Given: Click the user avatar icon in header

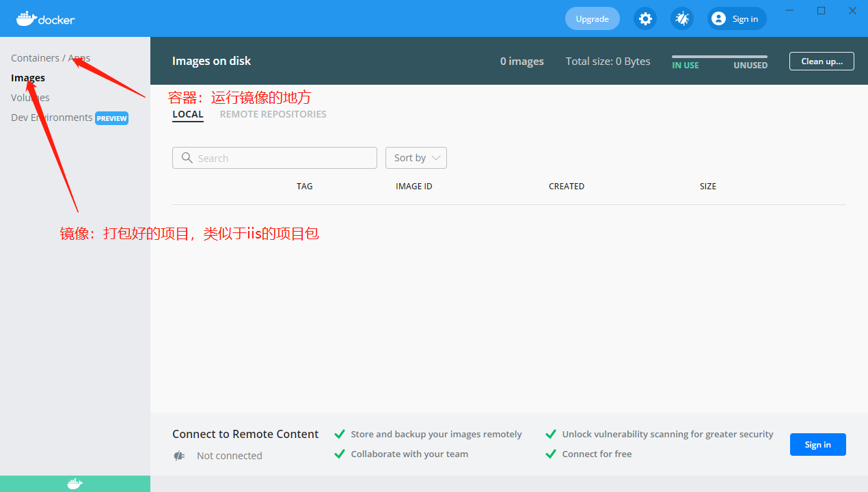Looking at the screenshot, I should point(718,18).
